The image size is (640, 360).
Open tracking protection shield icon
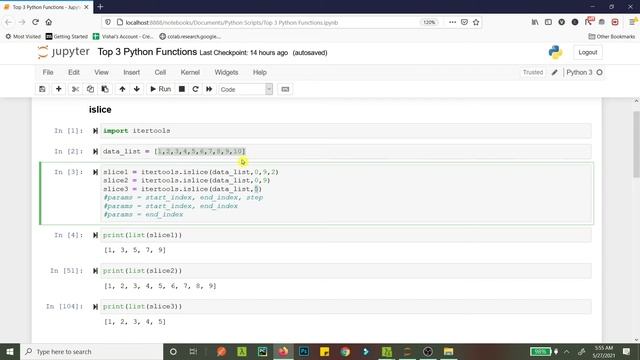tap(108, 22)
